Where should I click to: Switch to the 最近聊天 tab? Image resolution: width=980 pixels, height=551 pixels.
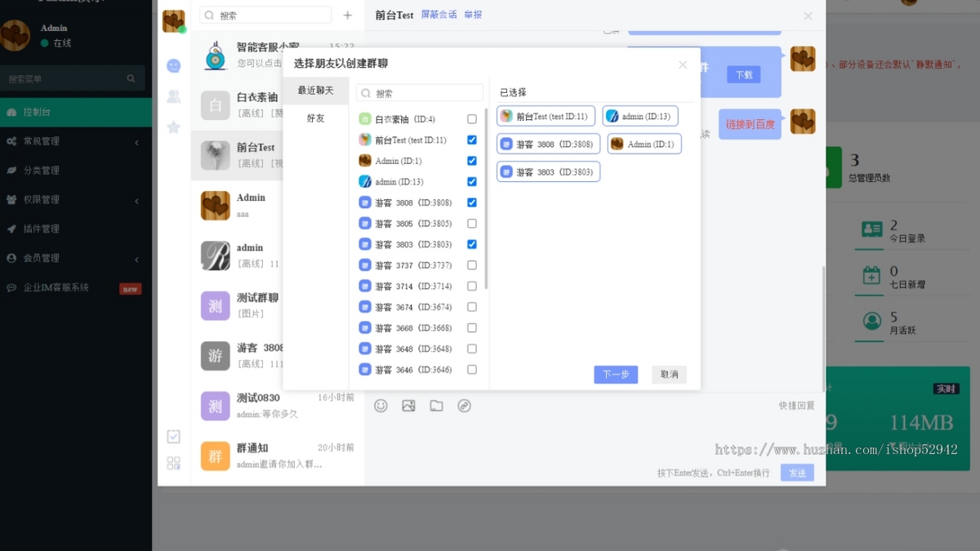[316, 91]
